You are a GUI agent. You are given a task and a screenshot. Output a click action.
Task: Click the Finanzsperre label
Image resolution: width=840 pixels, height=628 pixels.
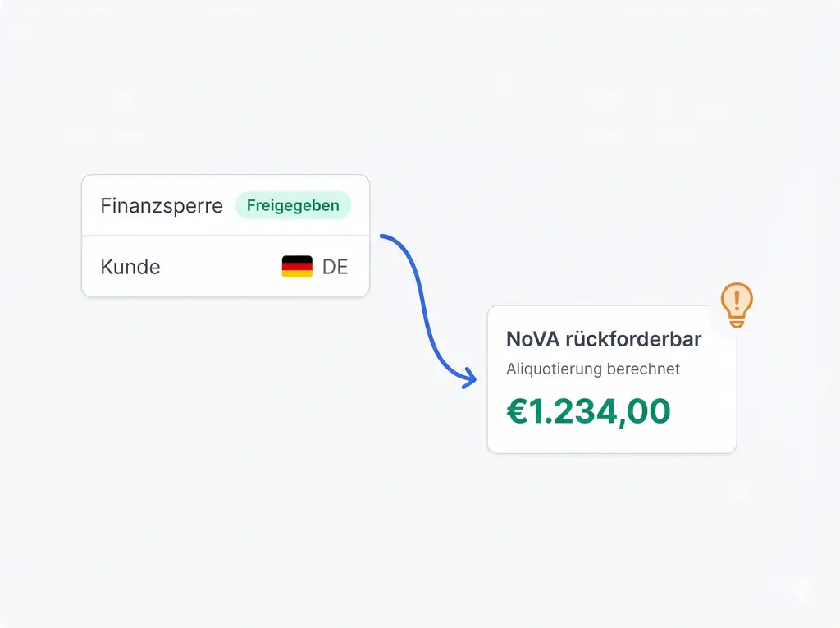tap(162, 205)
